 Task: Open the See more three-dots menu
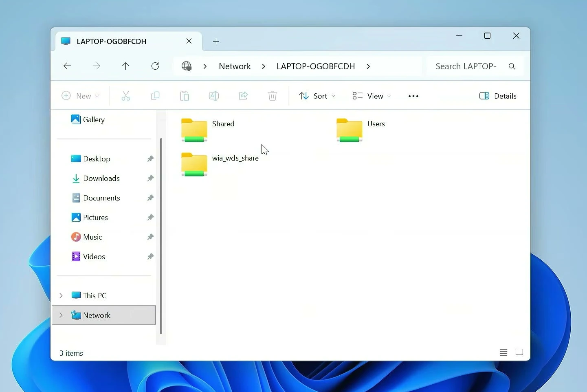(x=413, y=96)
